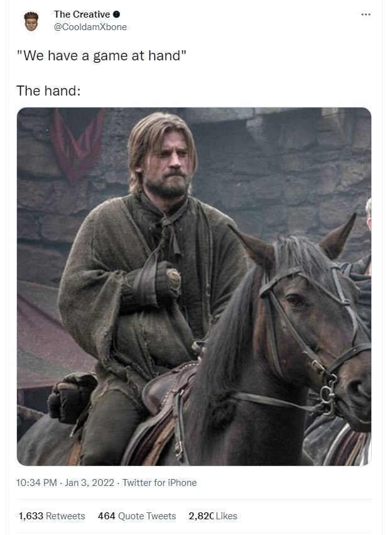This screenshot has height=535, width=392.
Task: Click The Creative's avatar profile picture
Action: click(x=31, y=21)
